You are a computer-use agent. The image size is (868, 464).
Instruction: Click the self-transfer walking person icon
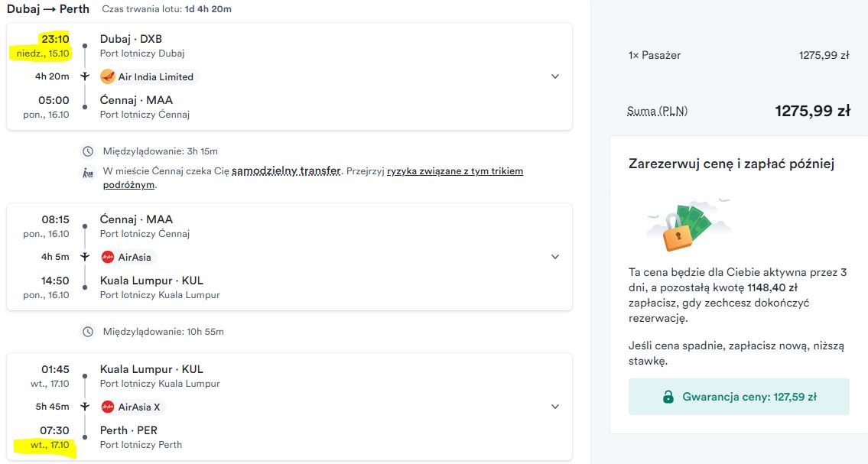point(88,173)
